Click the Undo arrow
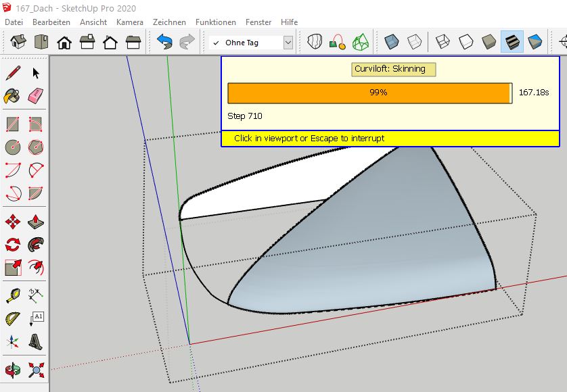 pos(164,42)
